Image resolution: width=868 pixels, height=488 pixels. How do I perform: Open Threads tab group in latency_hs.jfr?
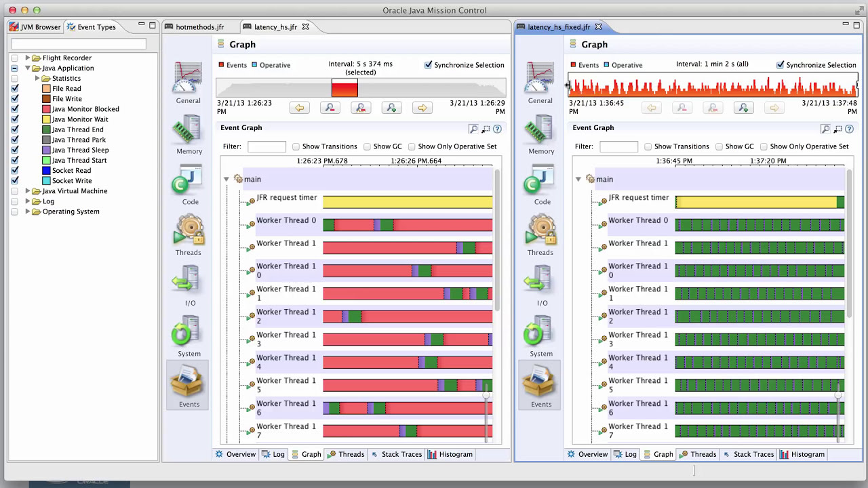[188, 235]
